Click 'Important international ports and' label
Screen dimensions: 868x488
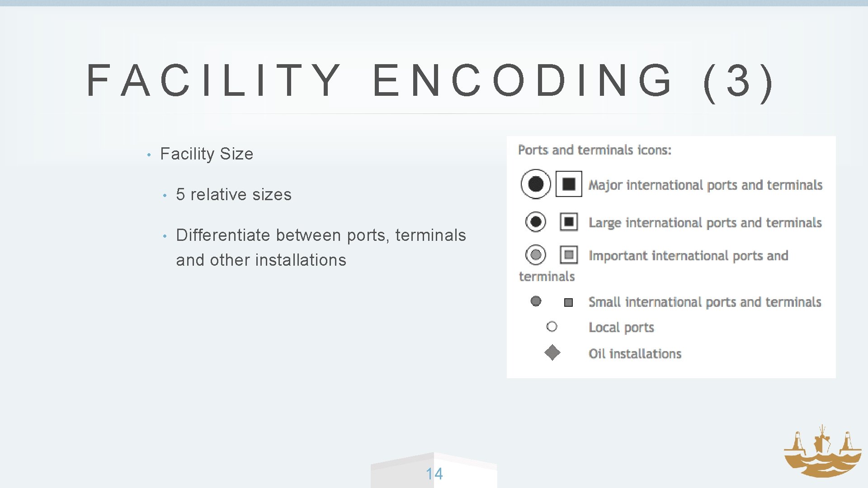click(x=688, y=256)
